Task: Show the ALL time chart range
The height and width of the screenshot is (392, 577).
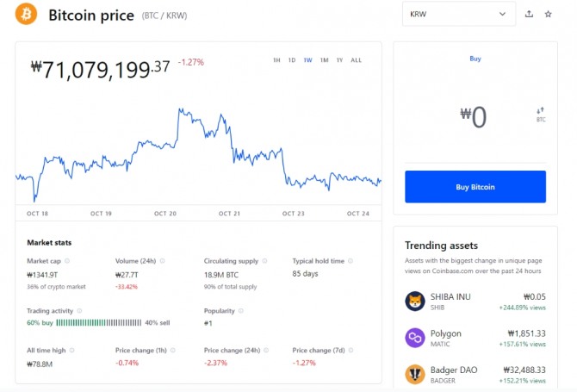Action: tap(357, 60)
